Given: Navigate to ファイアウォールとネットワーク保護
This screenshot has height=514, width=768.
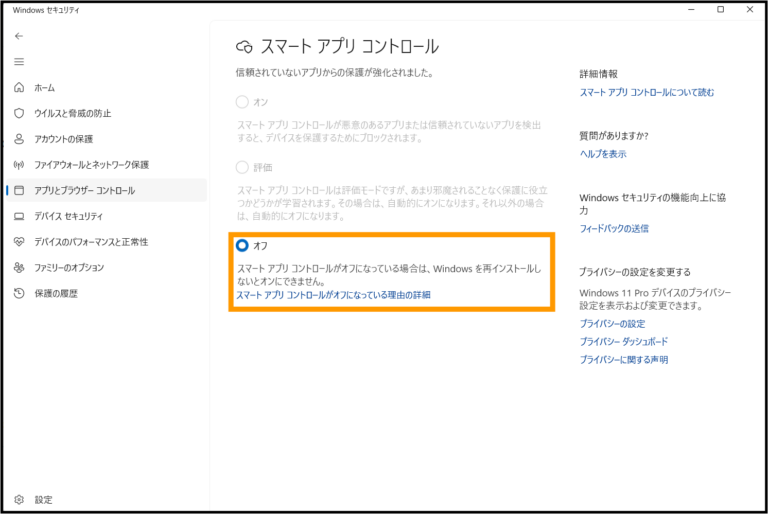Looking at the screenshot, I should click(x=106, y=165).
